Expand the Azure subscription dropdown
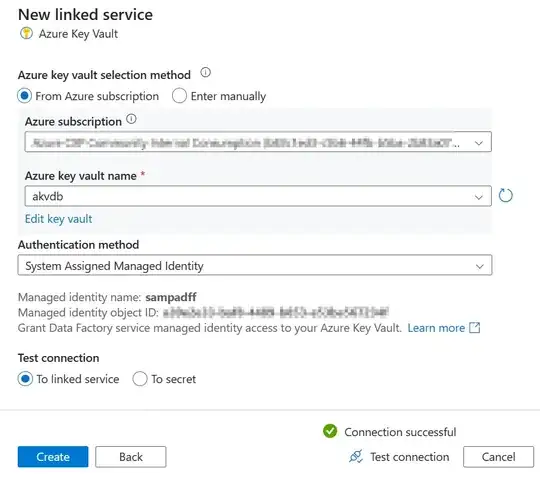The image size is (540, 478). pyautogui.click(x=258, y=142)
